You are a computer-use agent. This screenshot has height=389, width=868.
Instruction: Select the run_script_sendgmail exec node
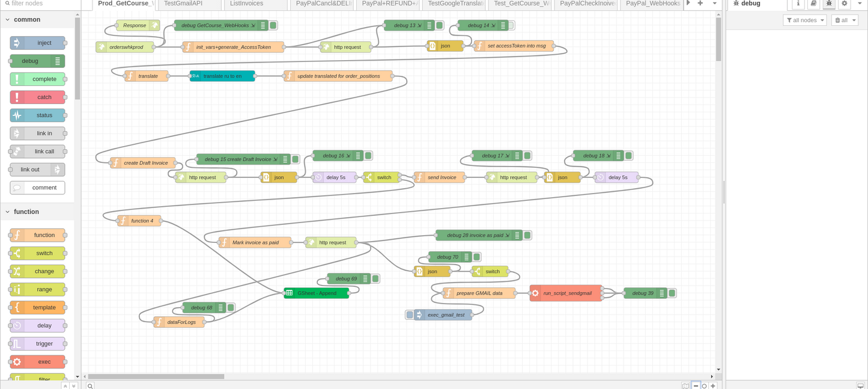click(x=566, y=293)
